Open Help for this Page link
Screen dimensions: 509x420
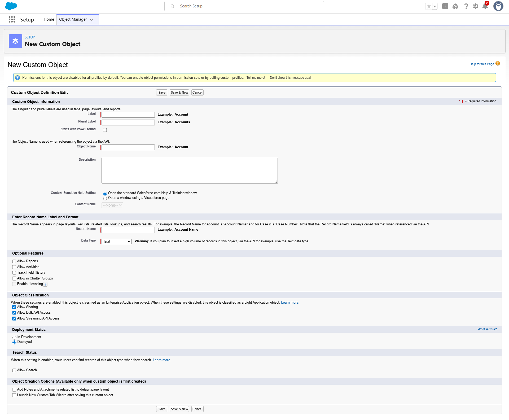tap(482, 64)
